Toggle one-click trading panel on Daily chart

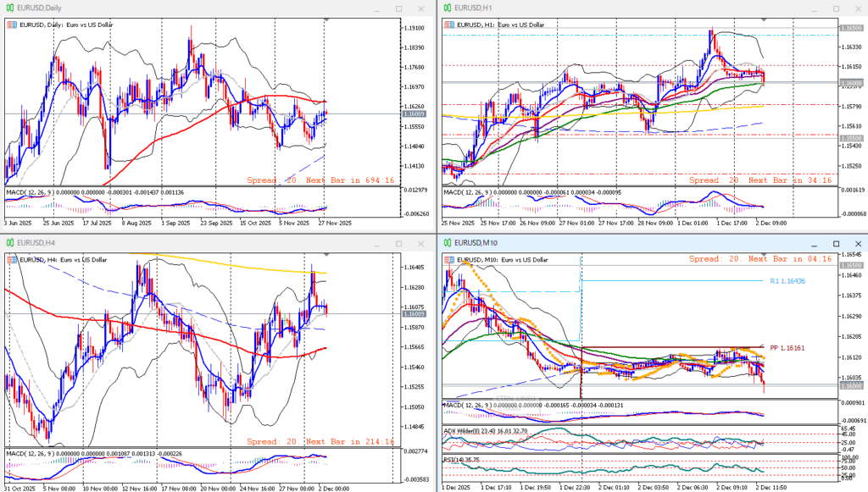point(11,25)
